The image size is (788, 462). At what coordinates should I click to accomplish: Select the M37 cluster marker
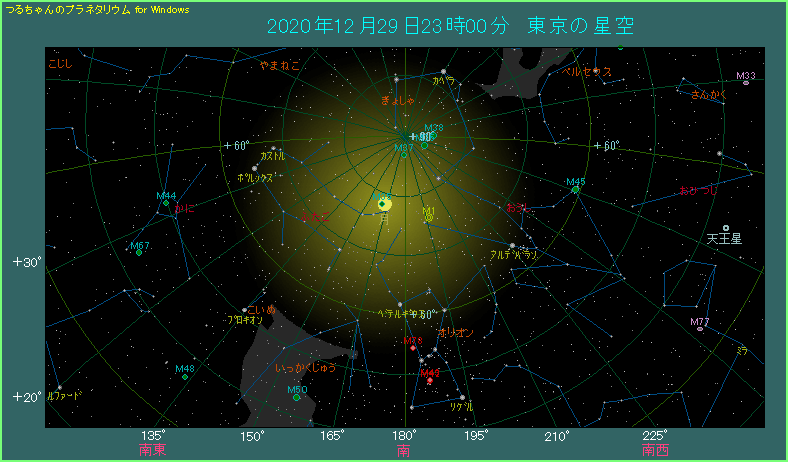click(404, 154)
